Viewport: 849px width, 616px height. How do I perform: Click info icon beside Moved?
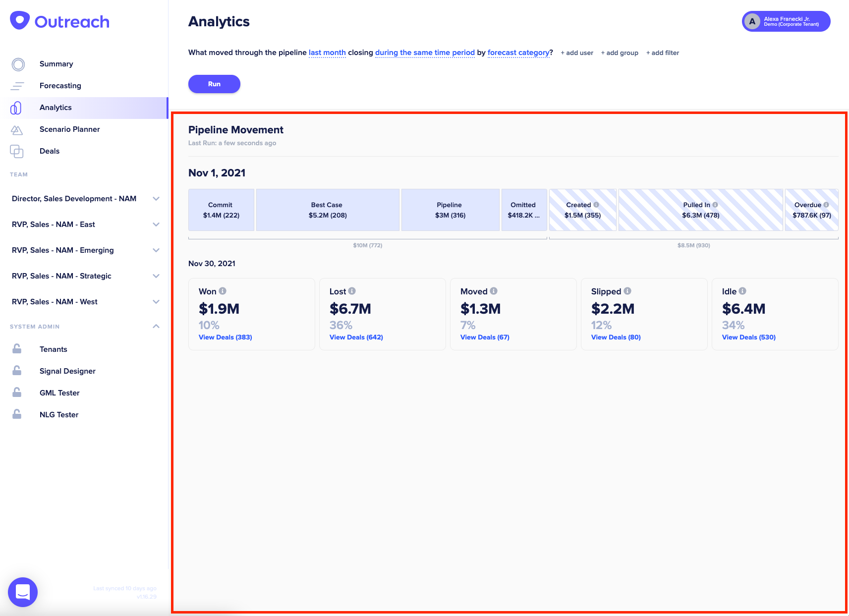[494, 291]
